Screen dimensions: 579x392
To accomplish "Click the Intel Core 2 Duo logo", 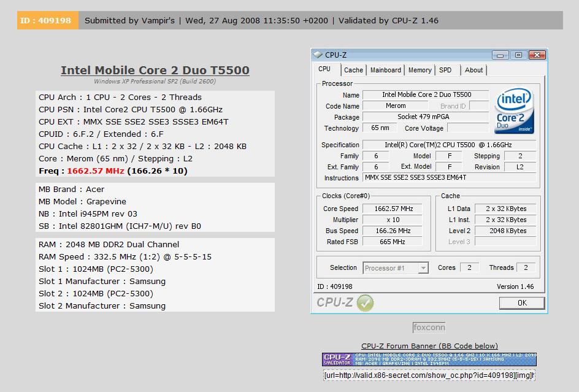I will (x=514, y=110).
